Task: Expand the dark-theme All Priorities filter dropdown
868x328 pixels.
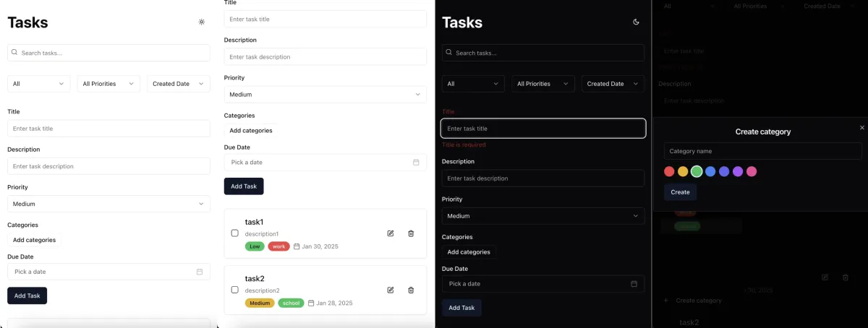Action: [x=542, y=84]
